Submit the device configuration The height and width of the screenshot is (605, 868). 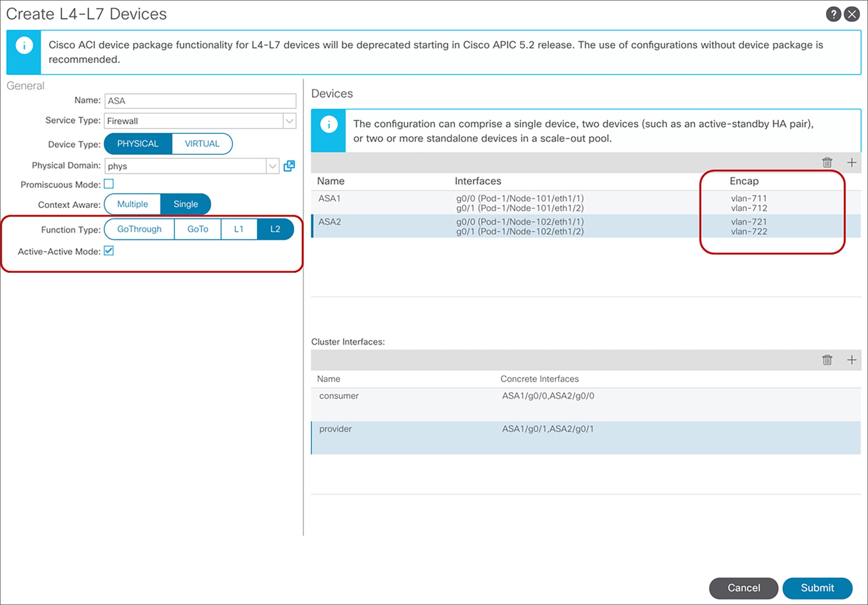point(817,588)
